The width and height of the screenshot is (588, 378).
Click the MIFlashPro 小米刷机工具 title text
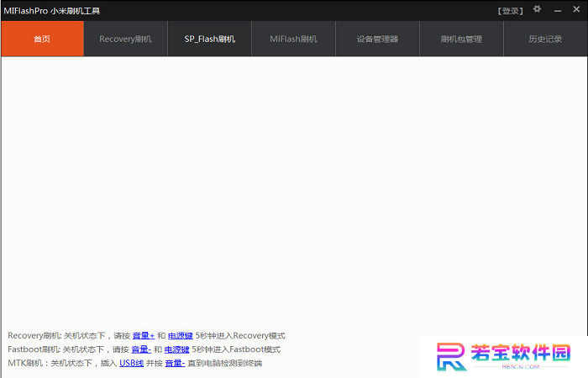(52, 11)
